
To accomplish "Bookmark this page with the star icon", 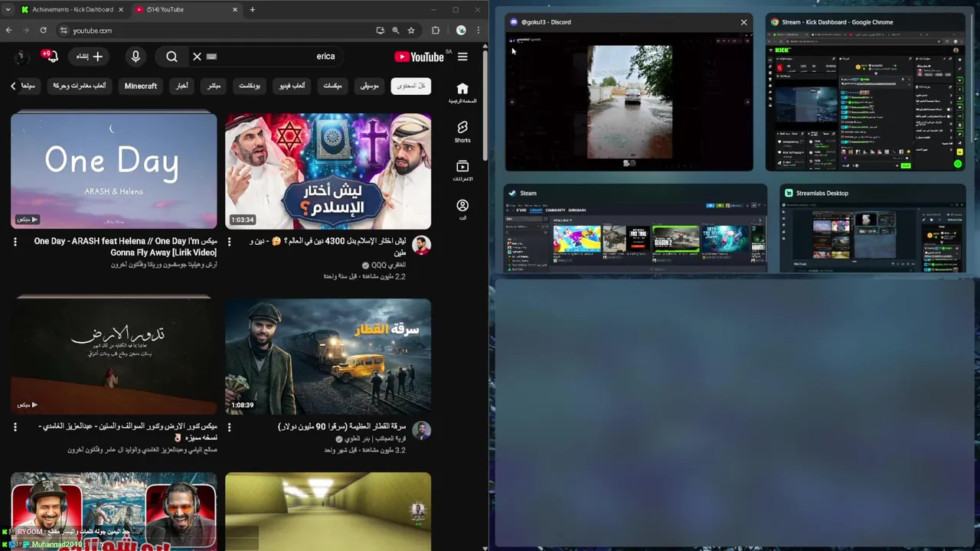I will point(411,31).
